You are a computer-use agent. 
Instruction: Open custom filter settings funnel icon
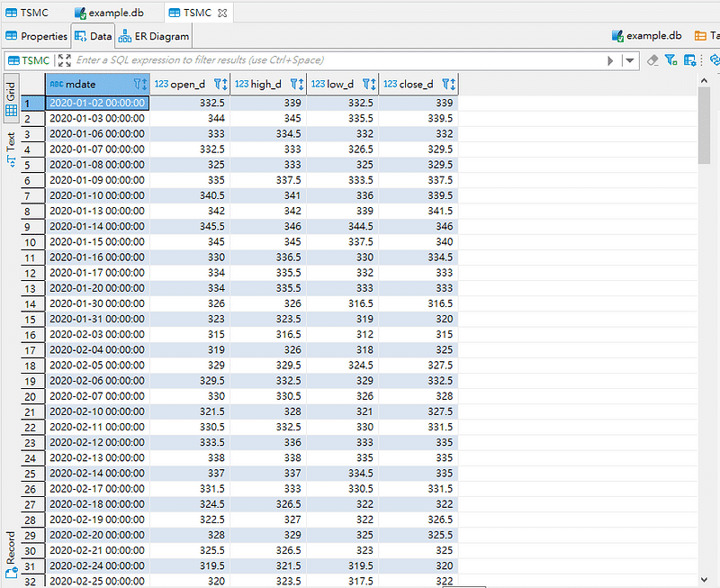point(671,60)
